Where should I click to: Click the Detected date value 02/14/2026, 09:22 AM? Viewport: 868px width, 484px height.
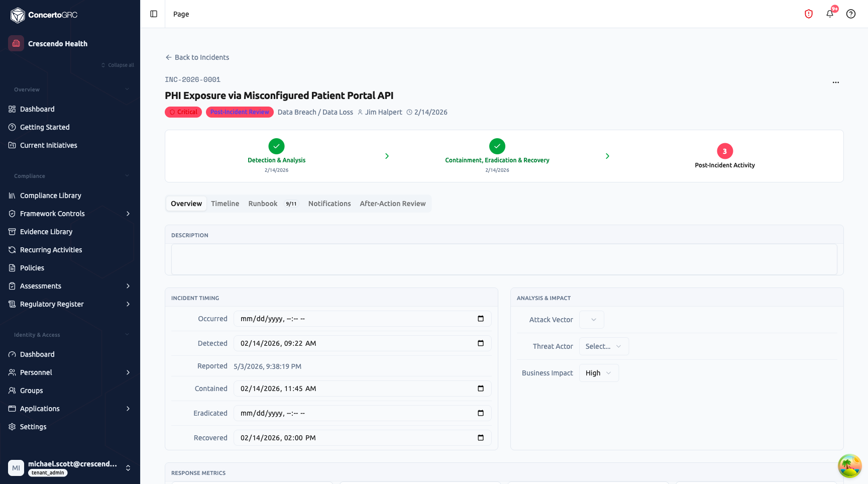click(x=278, y=343)
